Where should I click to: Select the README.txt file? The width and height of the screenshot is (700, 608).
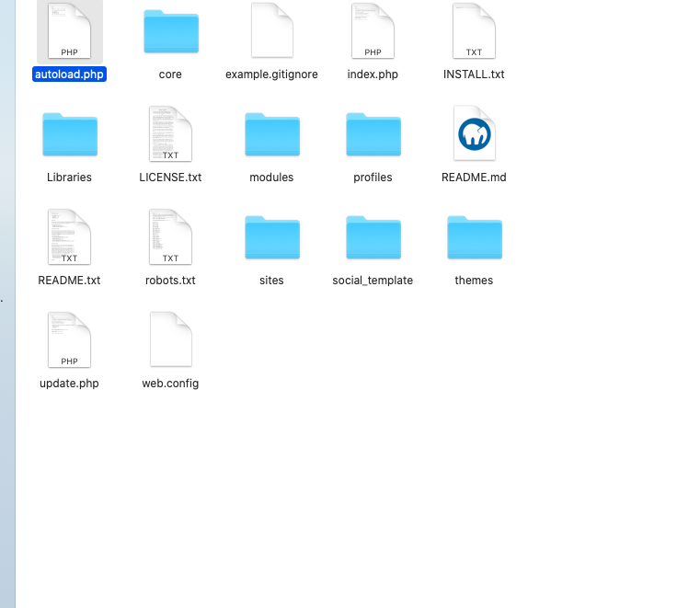(70, 237)
